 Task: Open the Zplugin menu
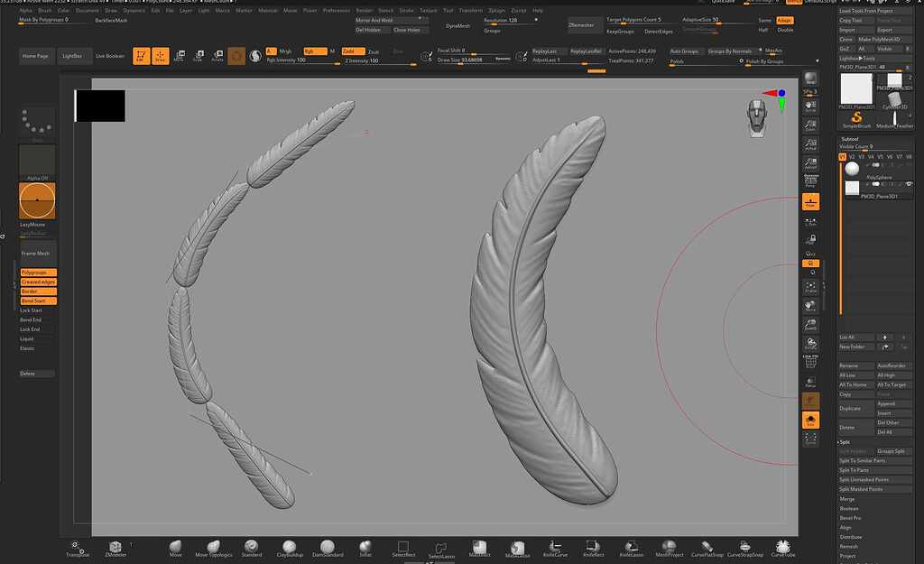pos(496,10)
